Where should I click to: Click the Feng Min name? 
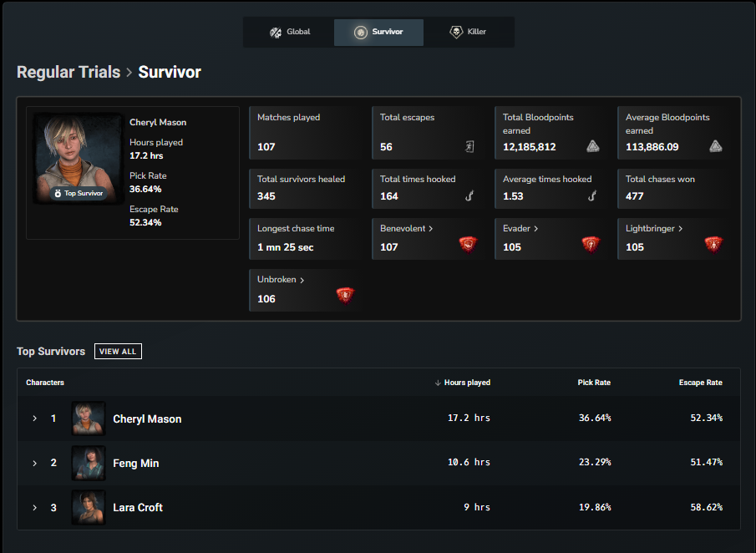click(x=136, y=464)
